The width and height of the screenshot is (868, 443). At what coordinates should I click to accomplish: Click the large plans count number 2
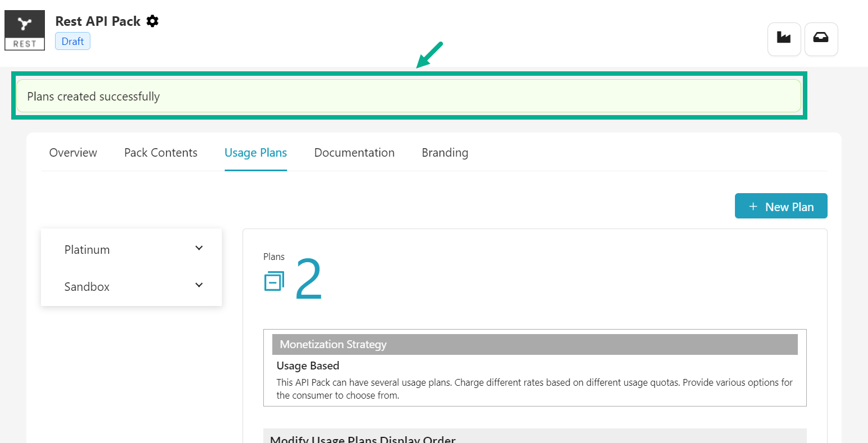[309, 280]
